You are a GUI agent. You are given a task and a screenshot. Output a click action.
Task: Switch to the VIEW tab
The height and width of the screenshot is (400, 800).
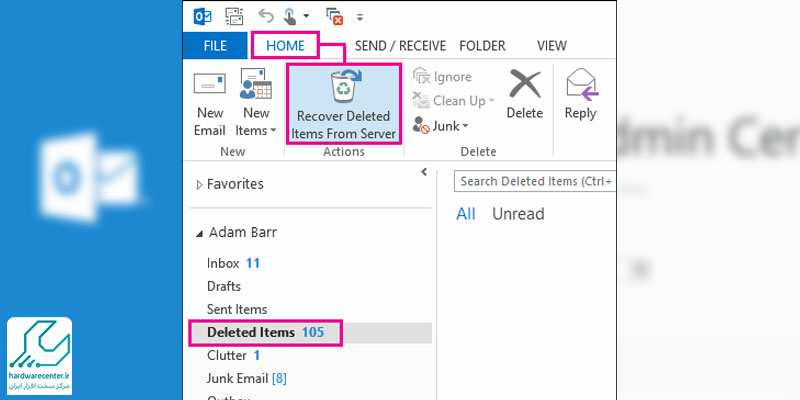552,46
